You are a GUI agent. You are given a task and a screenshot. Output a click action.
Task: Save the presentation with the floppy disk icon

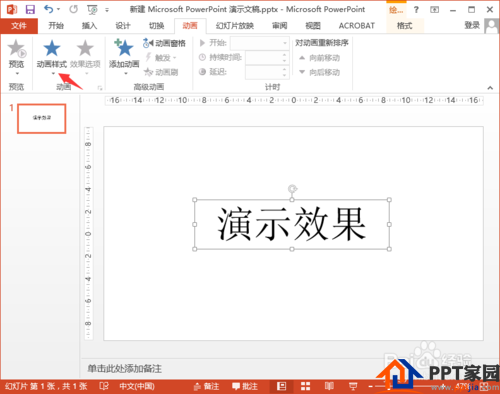(30, 9)
